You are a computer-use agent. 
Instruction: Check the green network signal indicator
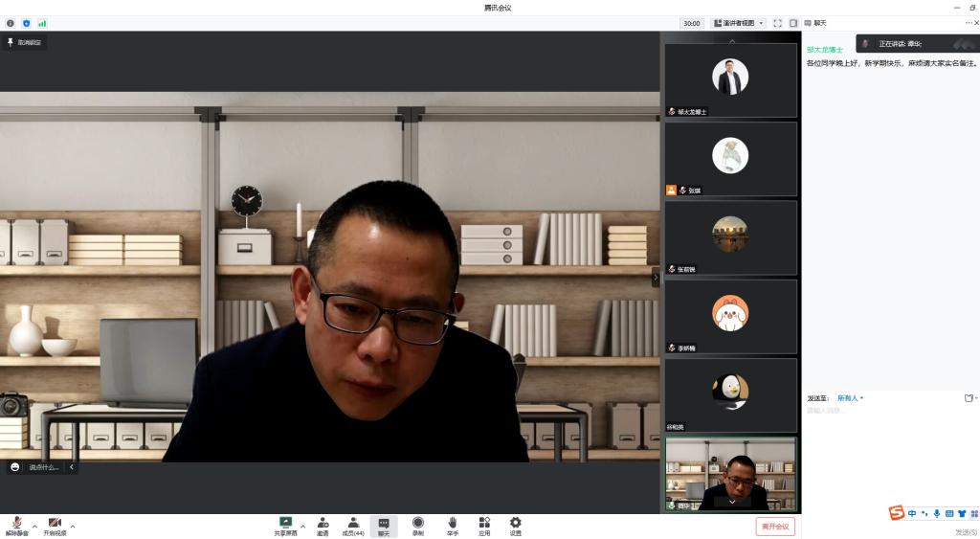[x=42, y=23]
